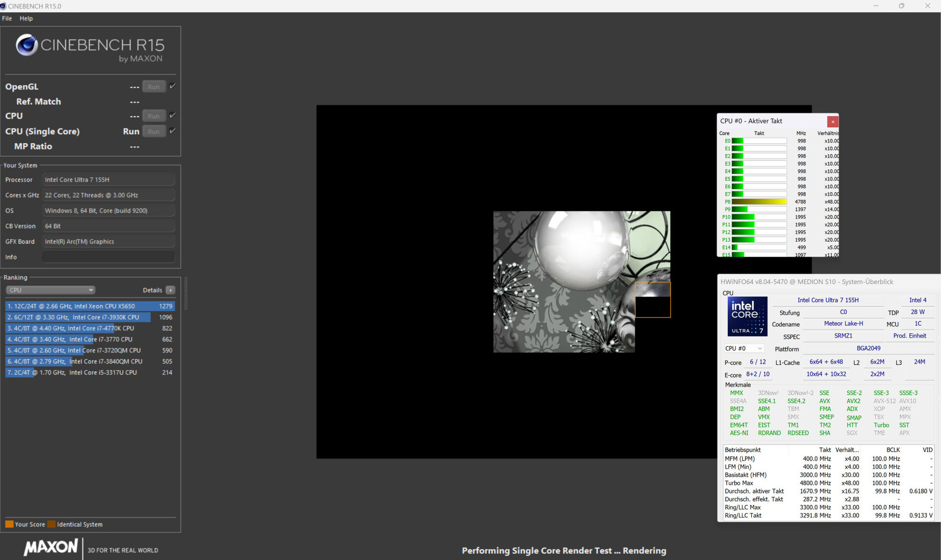
Task: Click the Details arrow icon in Ranking
Action: click(x=171, y=290)
